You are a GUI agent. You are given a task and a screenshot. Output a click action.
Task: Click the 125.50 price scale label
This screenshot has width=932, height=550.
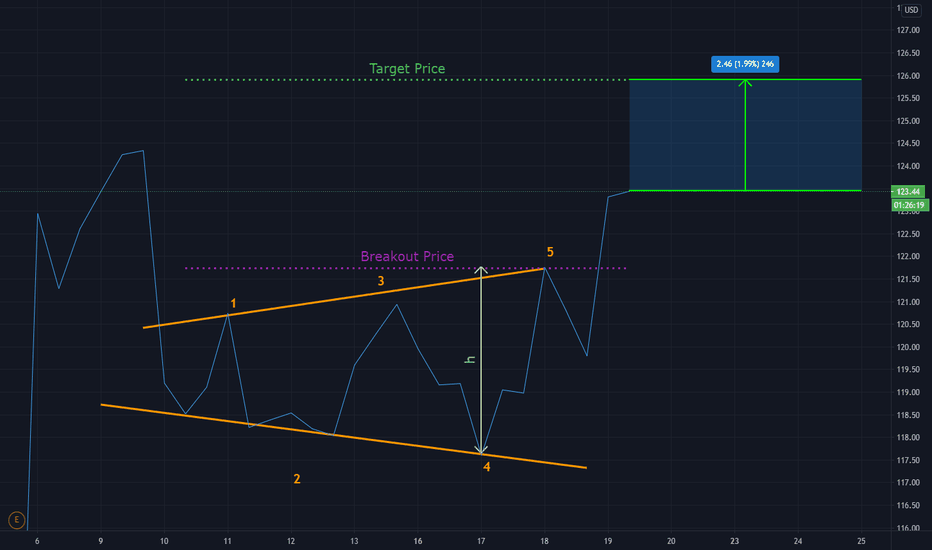908,98
